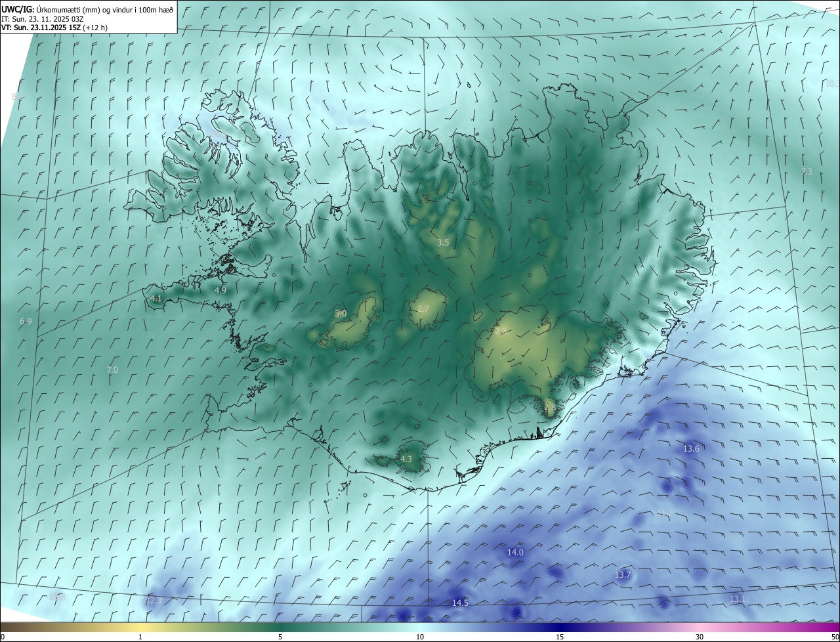This screenshot has height=642, width=840.
Task: Click the colorbar tick label 15
Action: pos(560,637)
